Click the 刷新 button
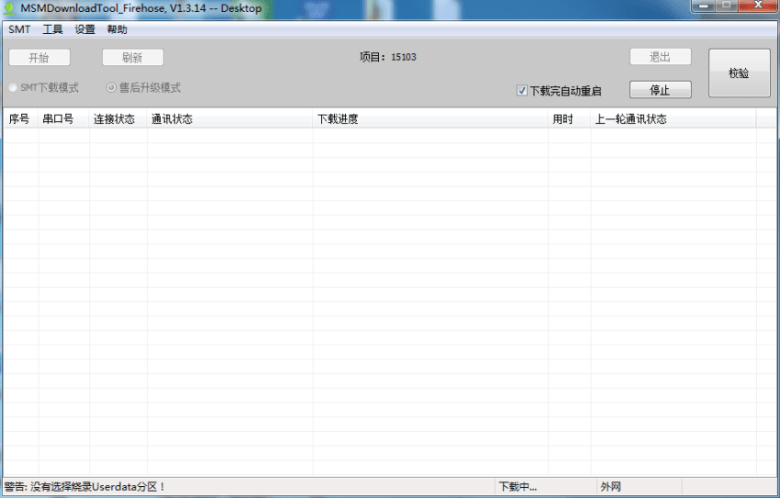 [x=133, y=58]
